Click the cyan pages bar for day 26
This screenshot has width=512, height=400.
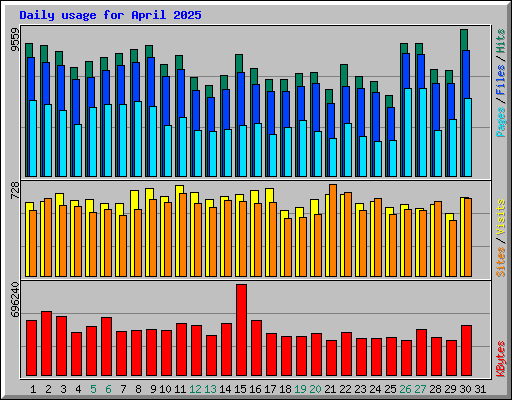pyautogui.click(x=408, y=132)
